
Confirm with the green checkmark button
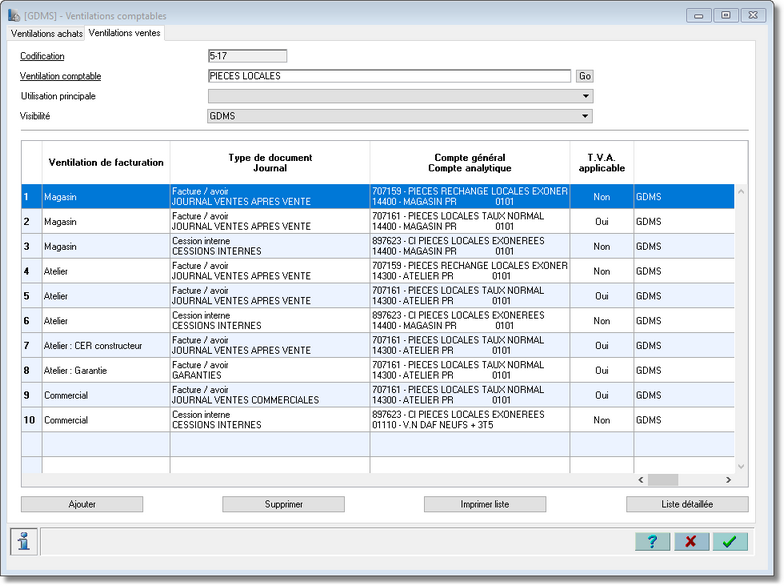pyautogui.click(x=730, y=541)
